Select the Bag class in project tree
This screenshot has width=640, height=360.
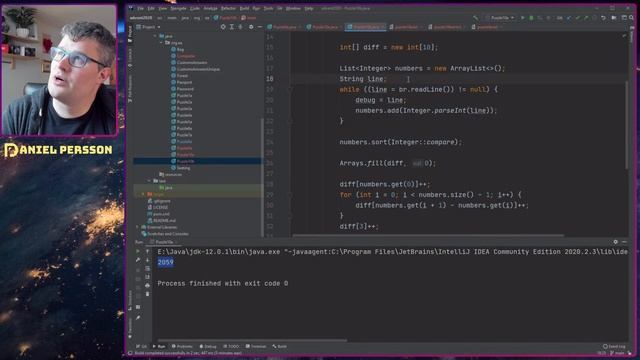[178, 49]
